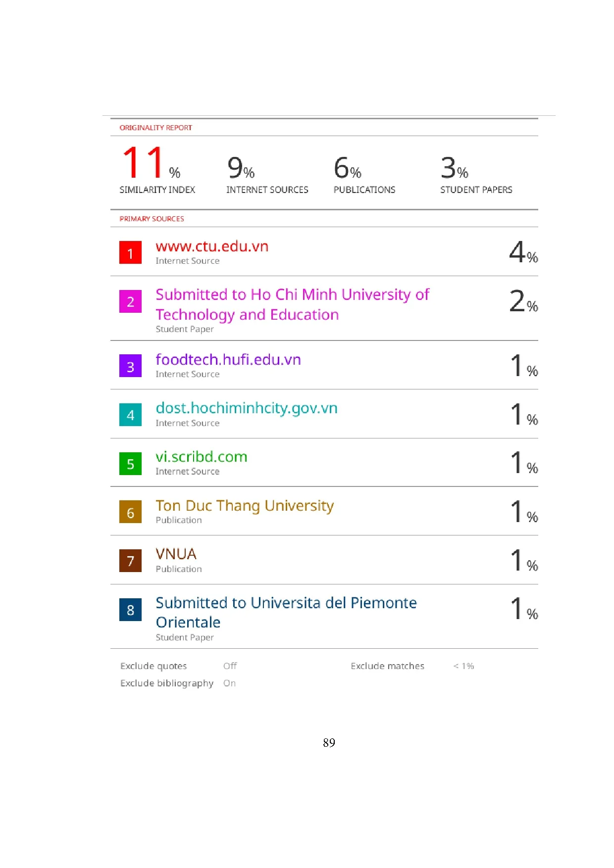Screen dimensions: 614x868
Task: Click the Exclude matches < 1% value
Action: coord(463,666)
